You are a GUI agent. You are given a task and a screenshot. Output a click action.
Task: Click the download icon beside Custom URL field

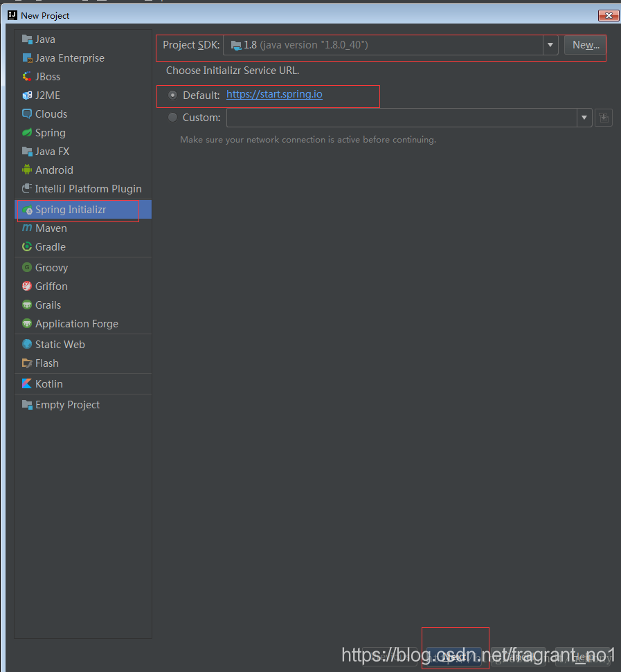coord(604,118)
